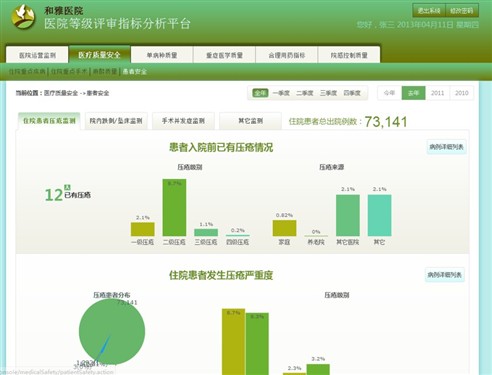Open the 合理用药指标 tab
Viewport: 492px width, 375px height.
pos(287,55)
